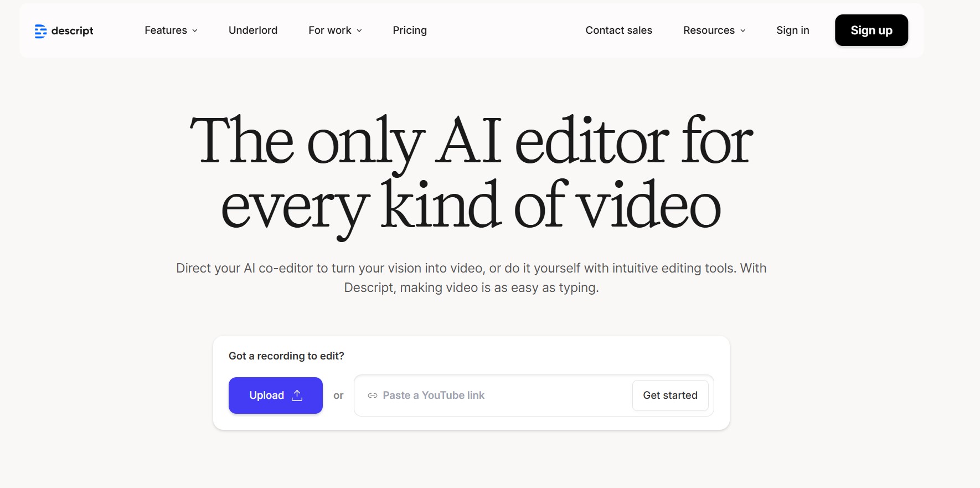Click the "Got a recording to edit?" label
The image size is (980, 488).
[286, 356]
